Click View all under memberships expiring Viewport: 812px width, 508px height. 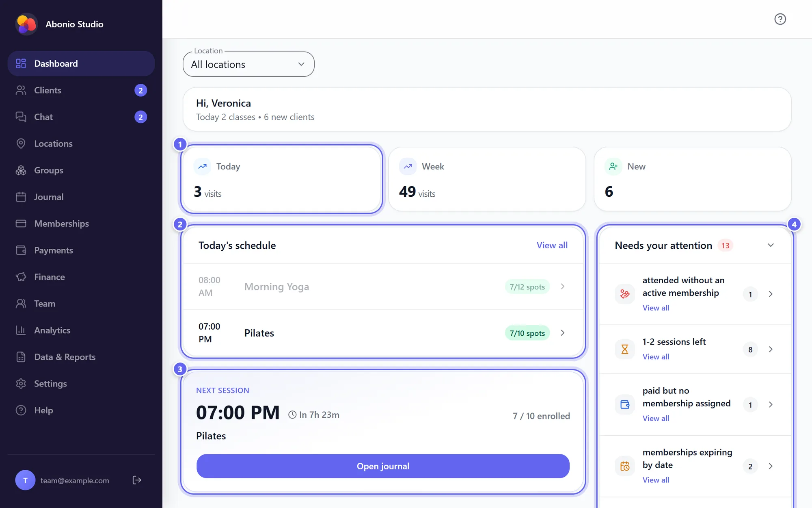click(x=656, y=480)
